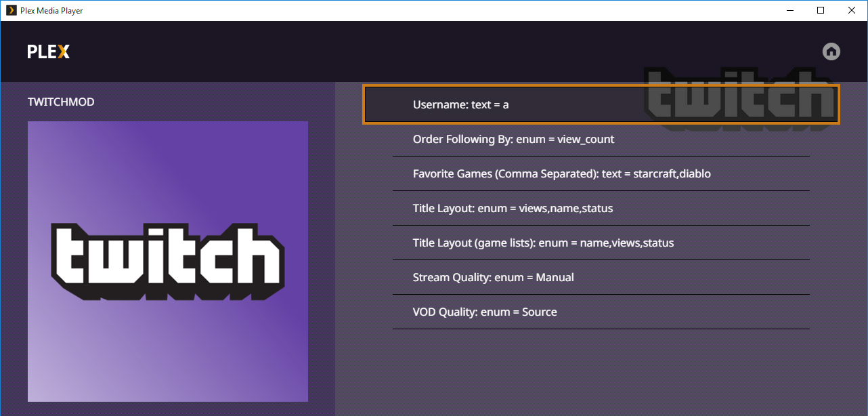Click the large Twitch poster thumbnail

tap(168, 262)
